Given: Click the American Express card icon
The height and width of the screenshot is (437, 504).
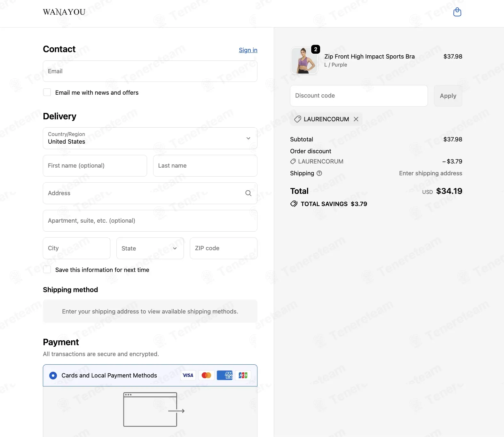Looking at the screenshot, I should (225, 375).
